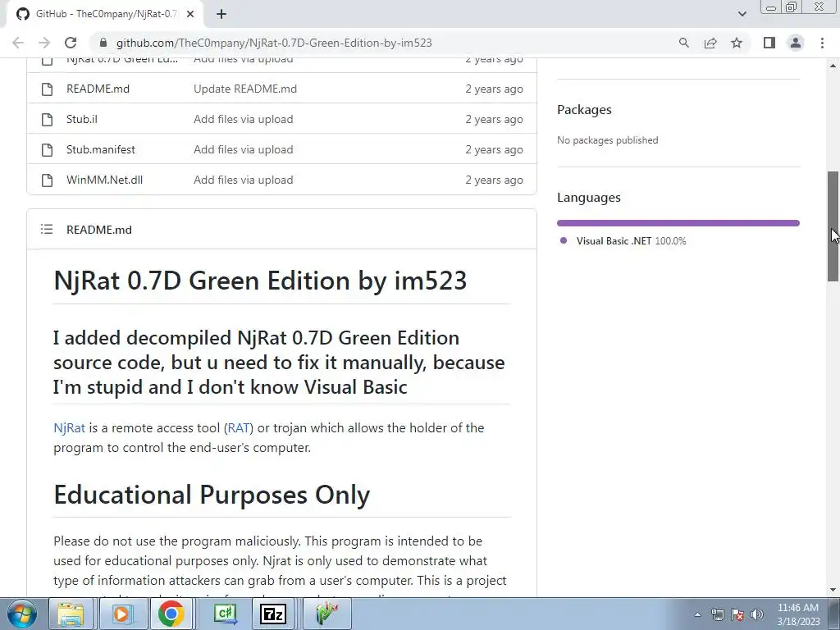
Task: Open a new browser tab
Action: (x=221, y=14)
